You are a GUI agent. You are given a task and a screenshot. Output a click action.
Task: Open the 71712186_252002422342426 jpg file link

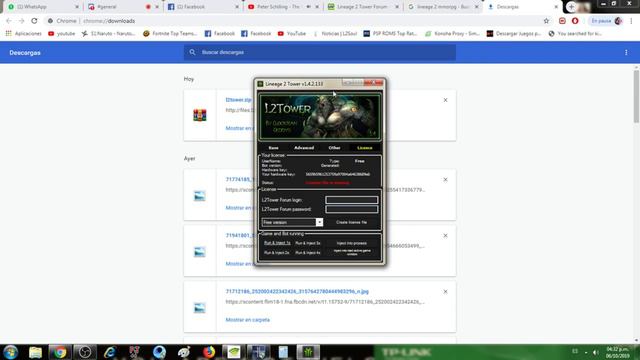tap(297, 291)
